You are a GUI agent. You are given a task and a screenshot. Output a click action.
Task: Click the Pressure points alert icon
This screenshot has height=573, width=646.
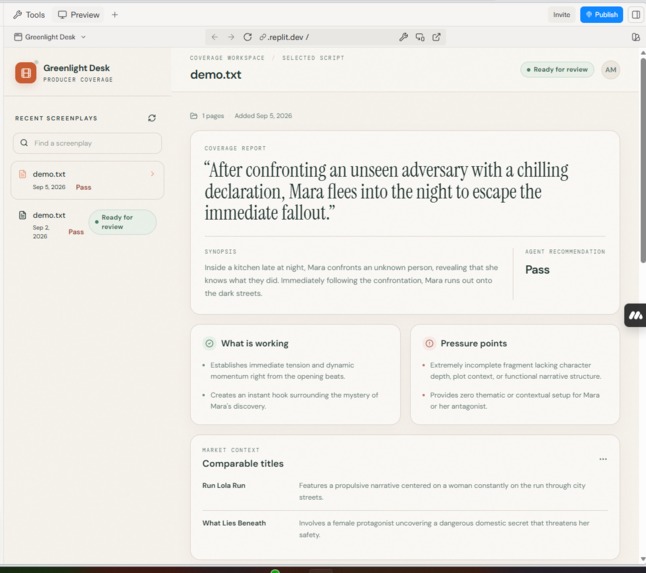click(429, 343)
